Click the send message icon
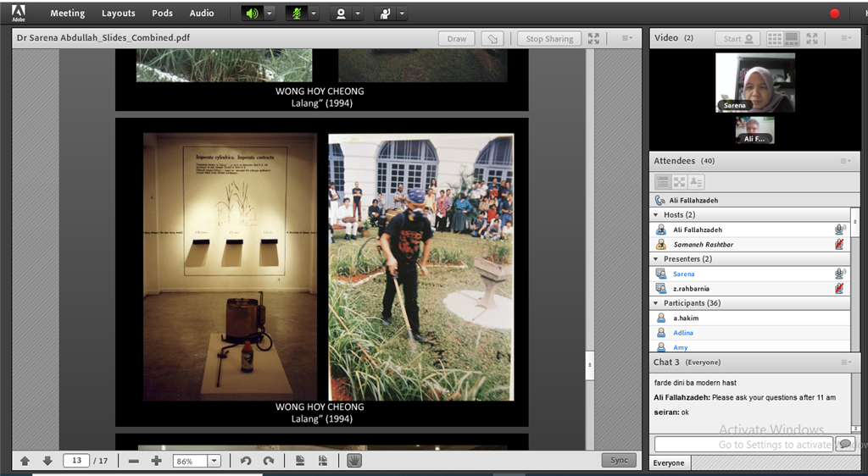 pyautogui.click(x=845, y=444)
